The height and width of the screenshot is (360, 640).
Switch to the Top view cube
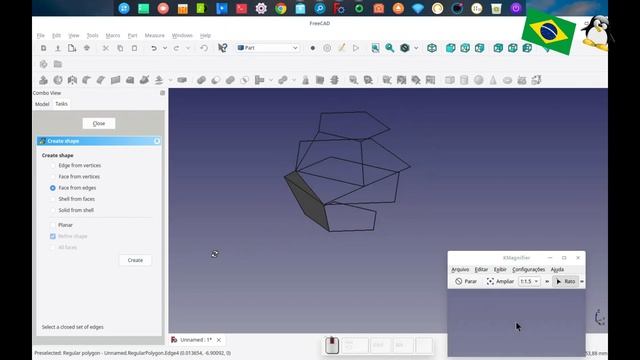click(465, 48)
